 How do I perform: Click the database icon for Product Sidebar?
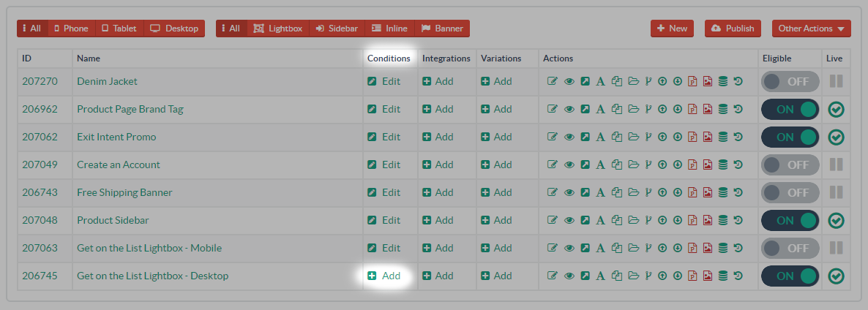tap(723, 220)
